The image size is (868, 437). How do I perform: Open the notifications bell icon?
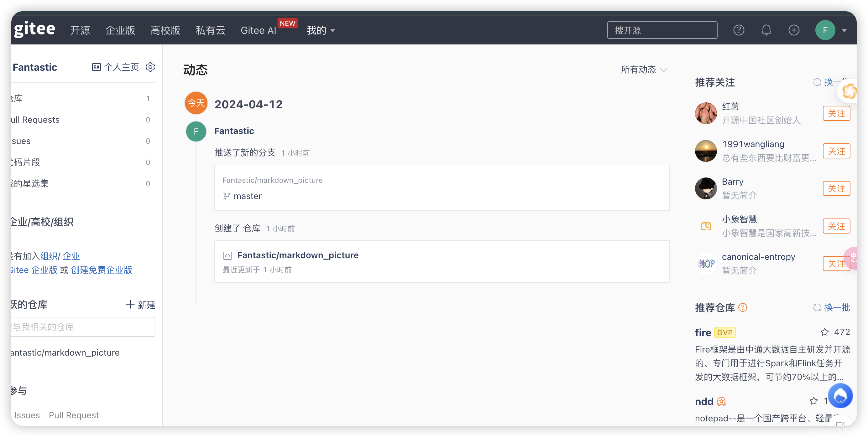[x=766, y=30]
